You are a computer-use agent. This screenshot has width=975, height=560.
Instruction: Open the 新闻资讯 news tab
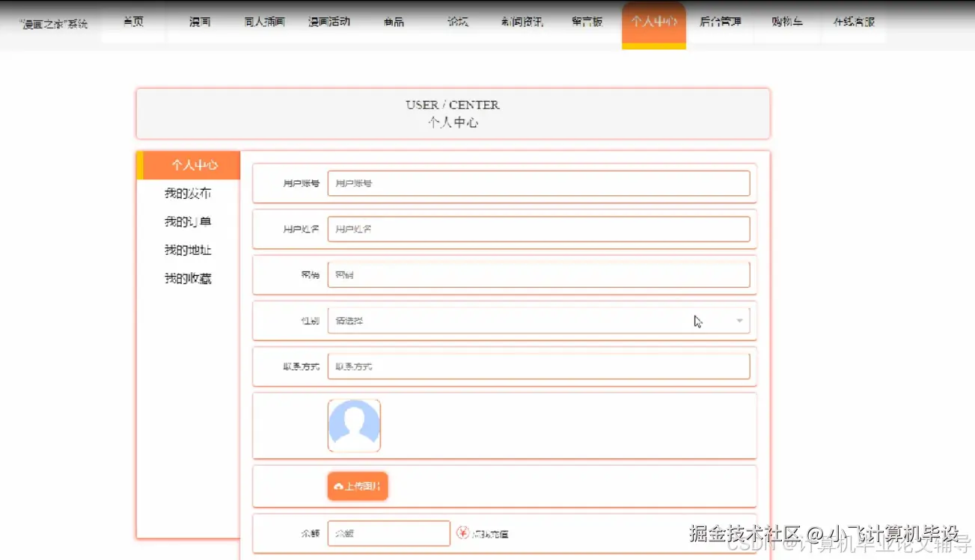(522, 22)
